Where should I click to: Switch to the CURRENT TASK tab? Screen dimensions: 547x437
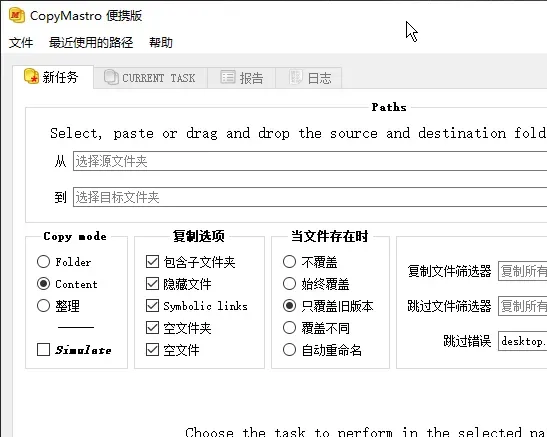[x=150, y=78]
